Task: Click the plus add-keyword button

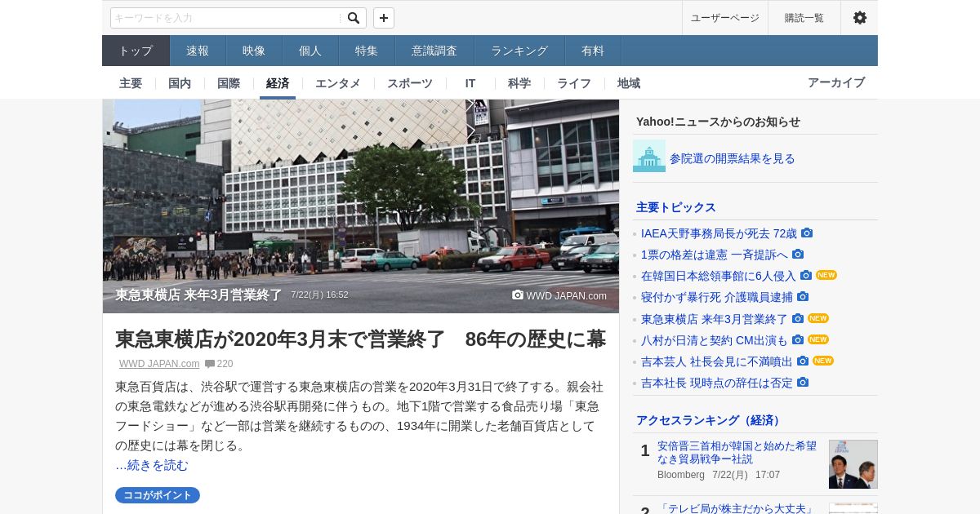Action: [384, 18]
